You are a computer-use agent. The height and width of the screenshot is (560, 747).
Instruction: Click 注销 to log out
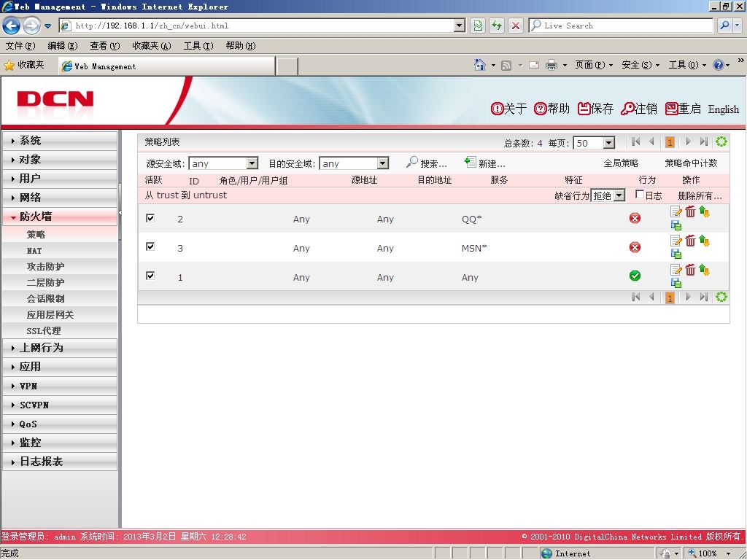point(639,109)
